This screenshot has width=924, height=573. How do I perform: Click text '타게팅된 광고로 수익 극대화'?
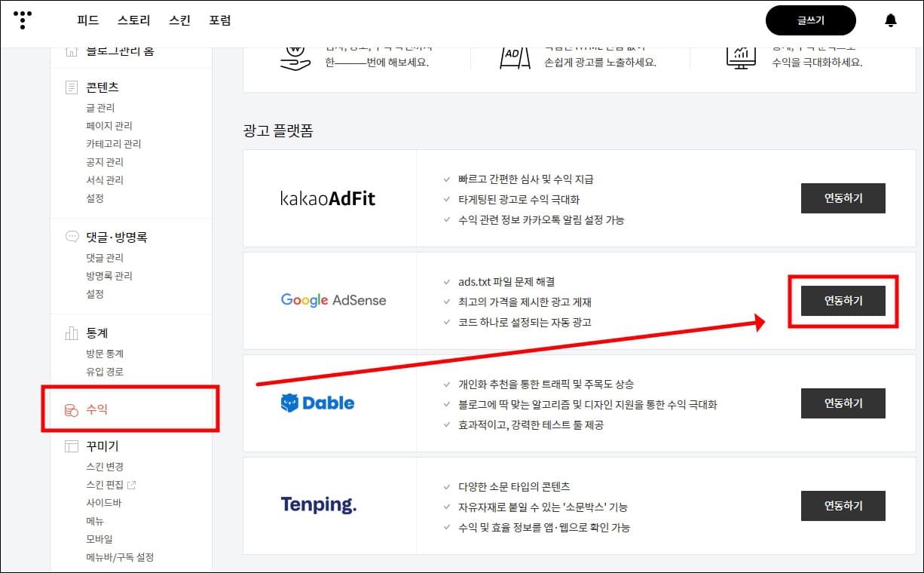[x=519, y=200]
